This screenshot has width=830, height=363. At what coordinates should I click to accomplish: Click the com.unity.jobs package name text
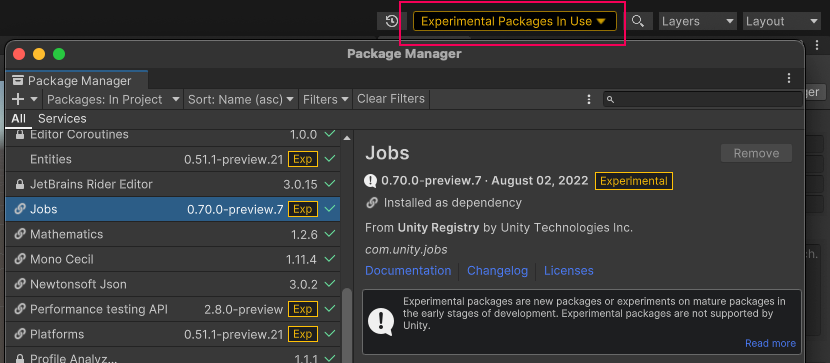pos(406,250)
